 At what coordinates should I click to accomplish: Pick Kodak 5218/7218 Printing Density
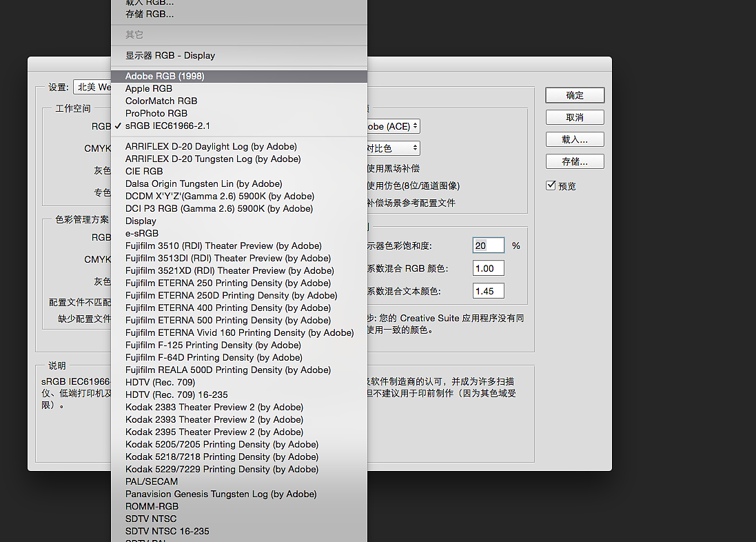coord(238,457)
